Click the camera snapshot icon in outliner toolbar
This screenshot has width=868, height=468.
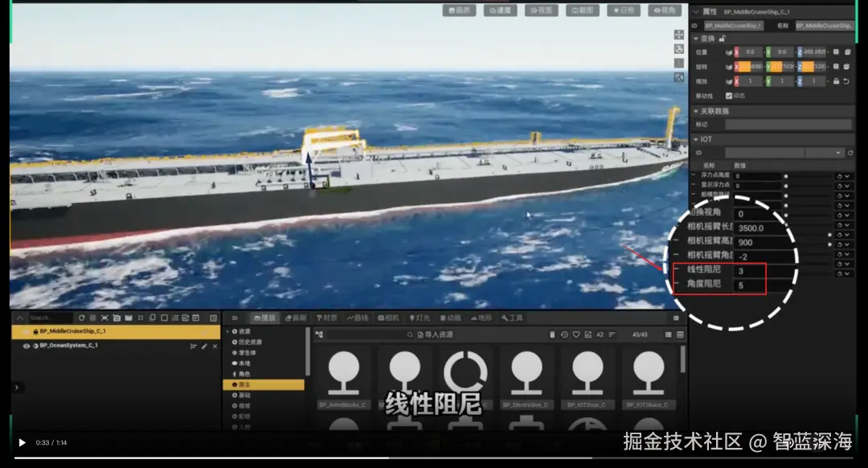(x=117, y=318)
